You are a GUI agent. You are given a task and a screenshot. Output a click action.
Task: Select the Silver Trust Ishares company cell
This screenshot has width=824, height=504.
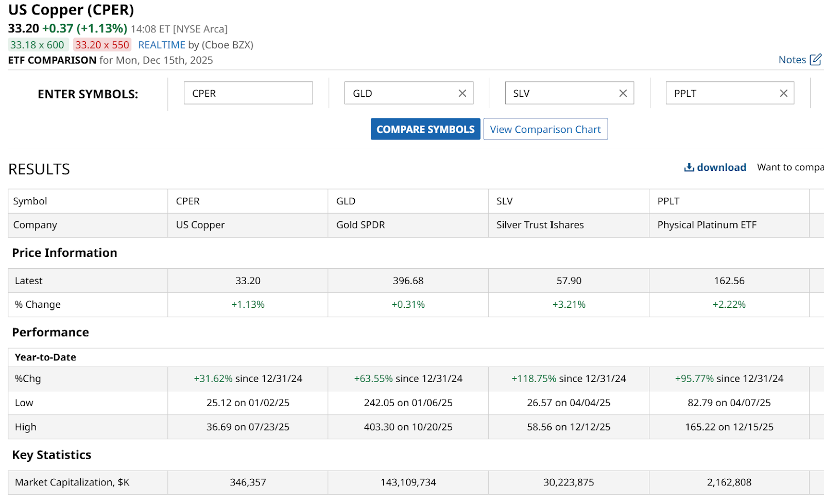pyautogui.click(x=540, y=225)
